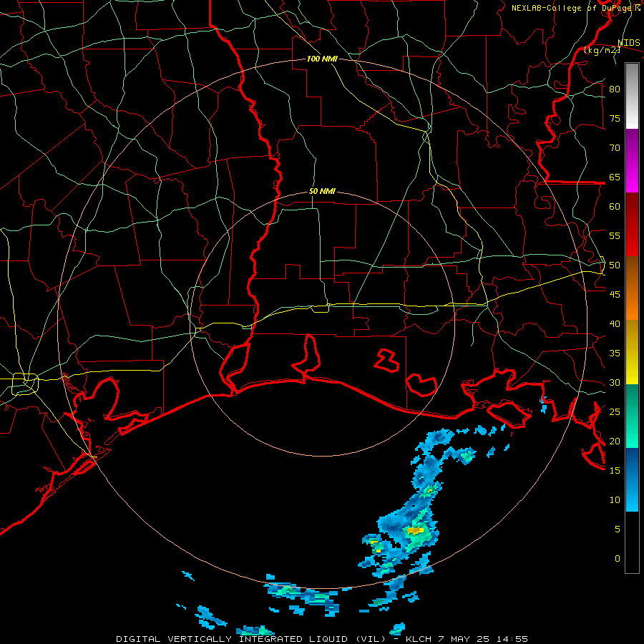This screenshot has width=644, height=644.
Task: Click the 0 value on the color scale
Action: point(618,559)
